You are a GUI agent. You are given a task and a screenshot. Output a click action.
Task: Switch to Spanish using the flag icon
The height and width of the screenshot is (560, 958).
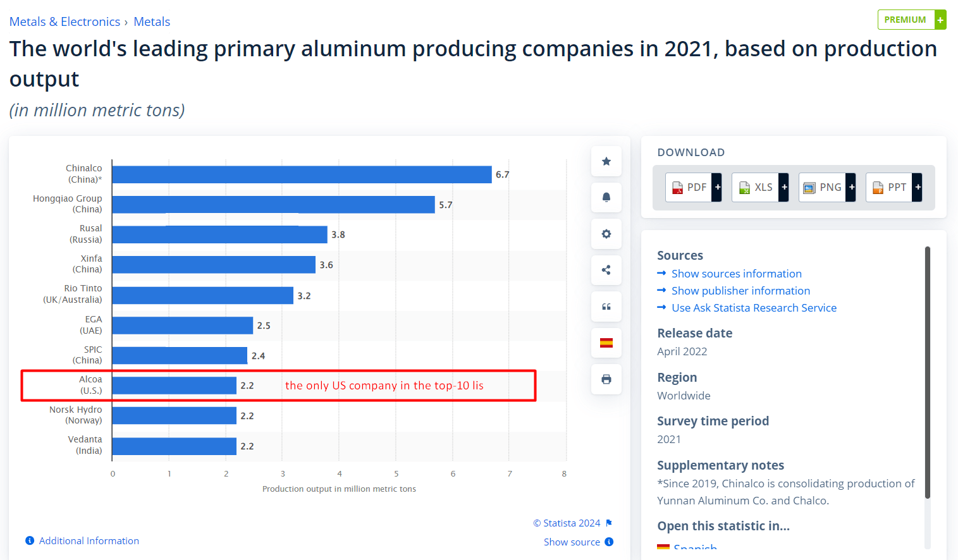tap(606, 343)
